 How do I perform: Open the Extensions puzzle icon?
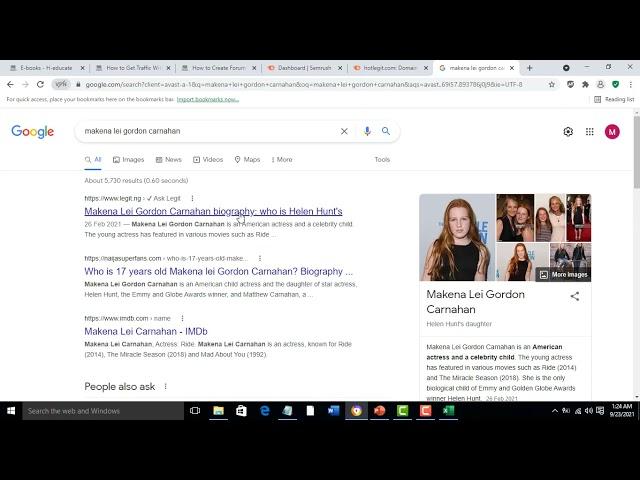[x=585, y=84]
